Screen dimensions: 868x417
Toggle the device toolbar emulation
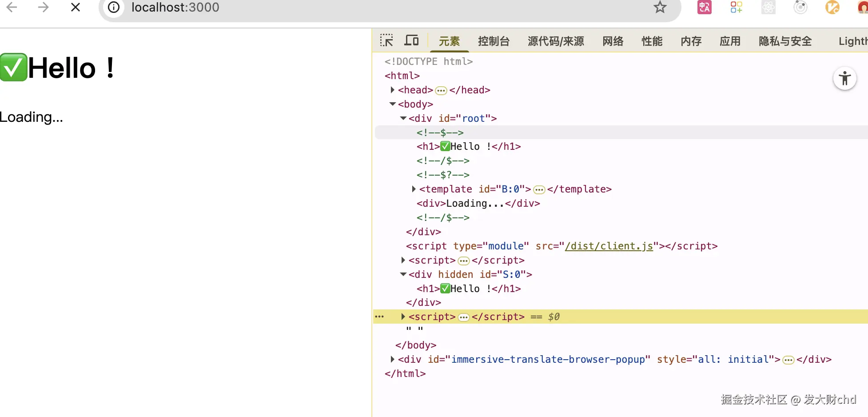(411, 40)
